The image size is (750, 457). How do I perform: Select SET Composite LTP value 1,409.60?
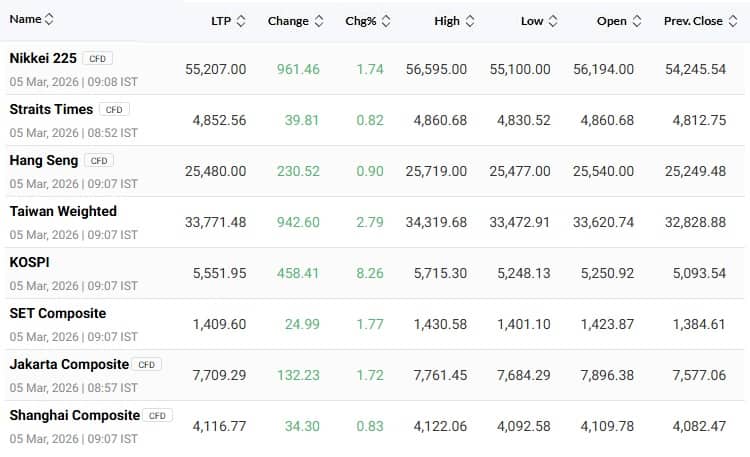tap(220, 324)
